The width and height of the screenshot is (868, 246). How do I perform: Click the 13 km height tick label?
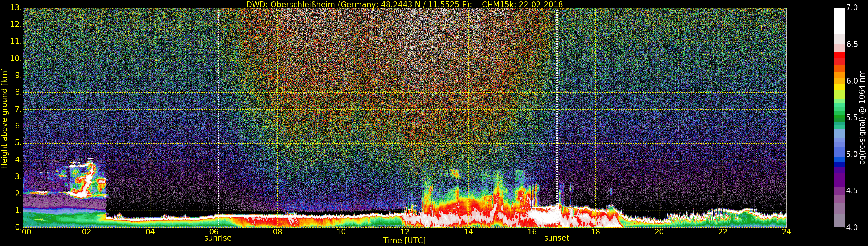15,8
